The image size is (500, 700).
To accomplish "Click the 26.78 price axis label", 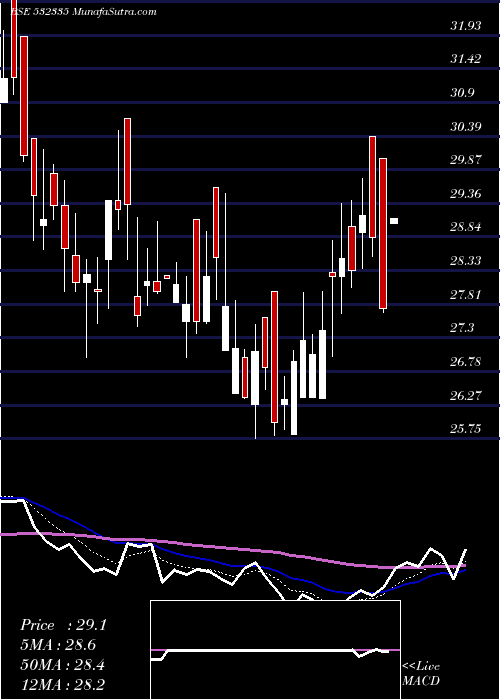I will (x=466, y=362).
